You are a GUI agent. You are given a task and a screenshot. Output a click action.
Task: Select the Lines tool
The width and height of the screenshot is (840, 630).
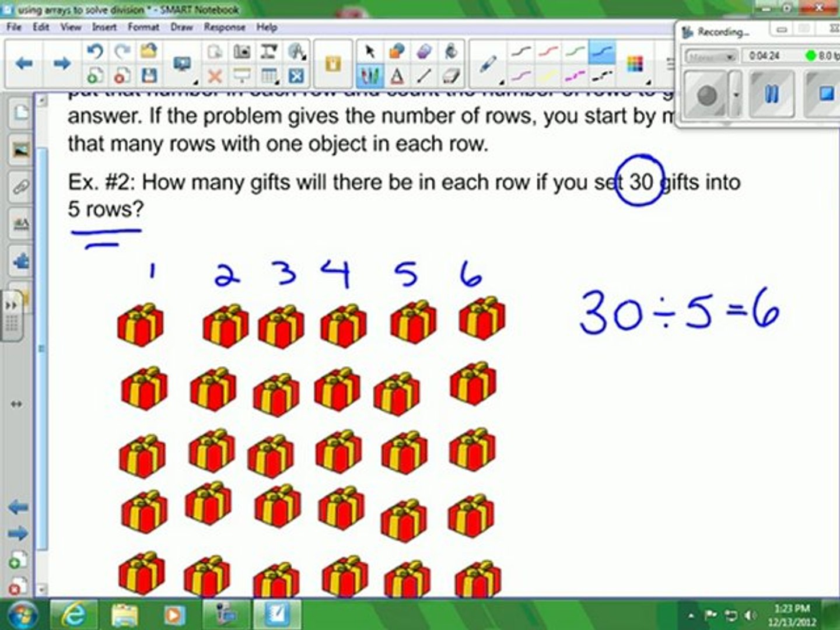[424, 75]
